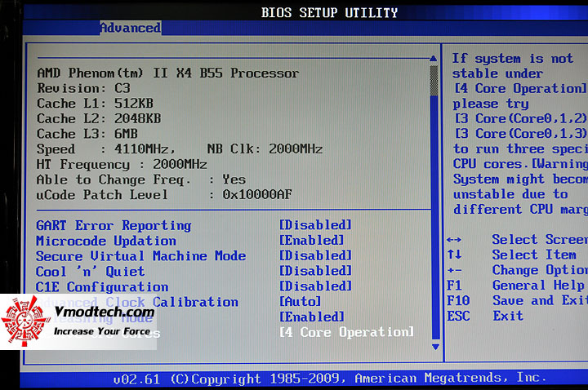The width and height of the screenshot is (588, 390).
Task: Select Secure Virtual Machine Mode option
Action: click(141, 256)
